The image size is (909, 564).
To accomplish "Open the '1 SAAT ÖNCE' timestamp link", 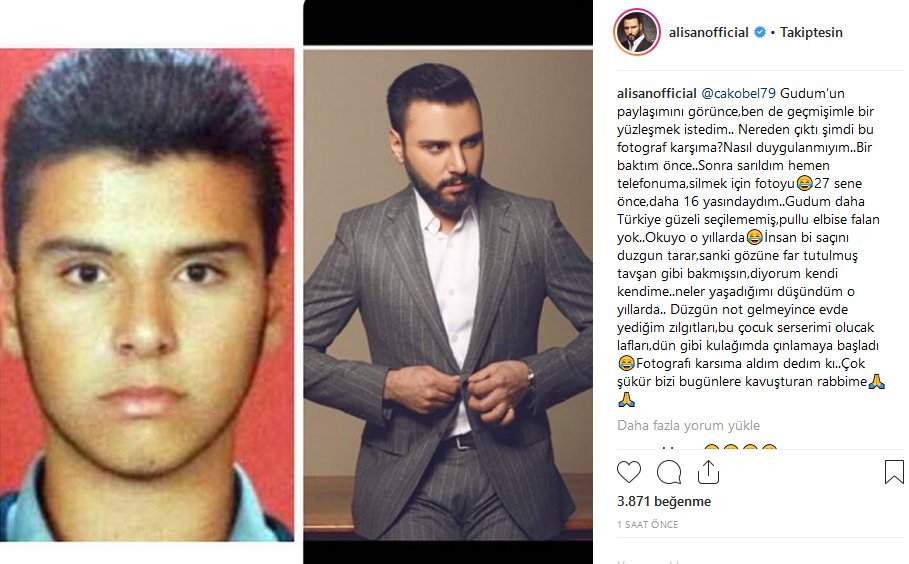I will click(647, 525).
